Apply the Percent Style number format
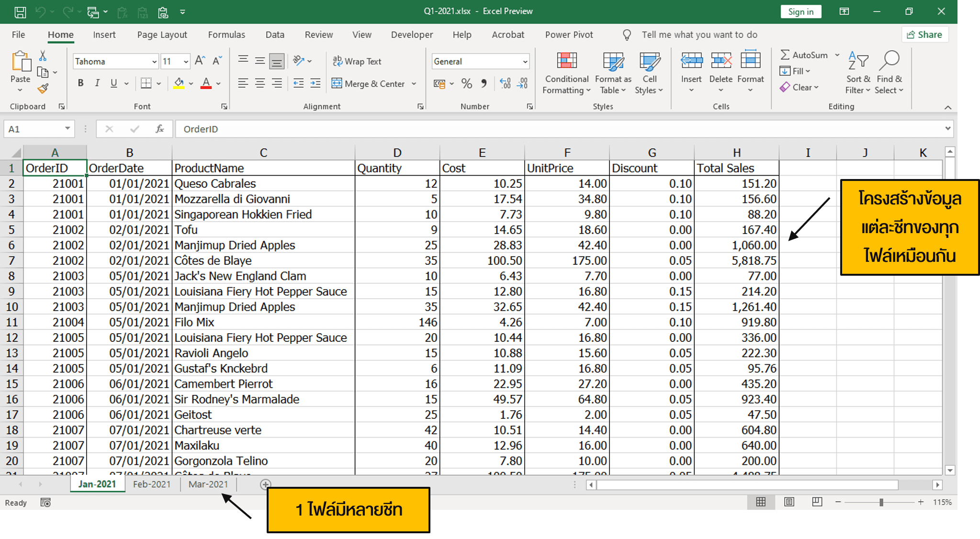 (467, 83)
